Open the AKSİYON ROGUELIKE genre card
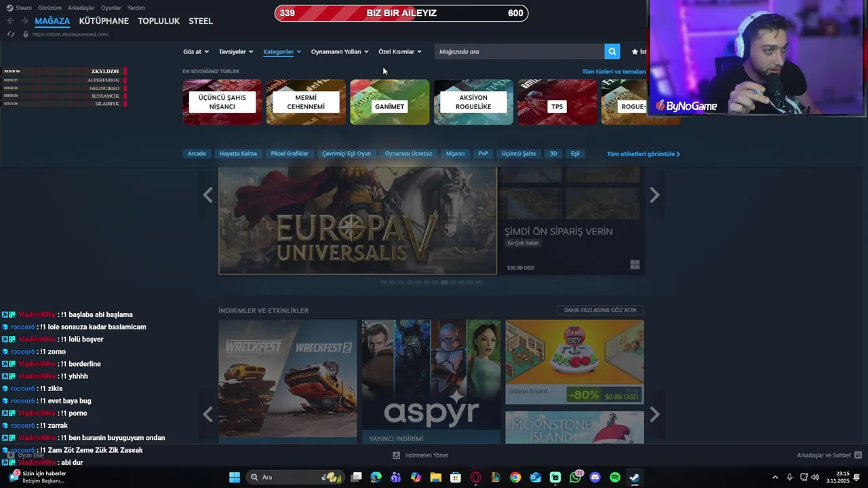Screen dimensions: 868x488 pyautogui.click(x=473, y=102)
